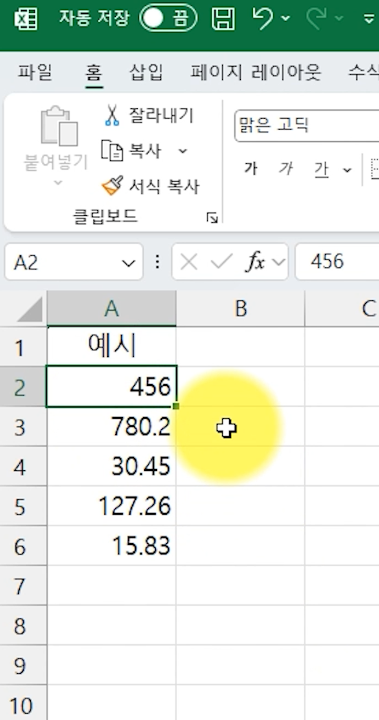
Task: Click the 복사 (Copy) button
Action: [x=131, y=151]
